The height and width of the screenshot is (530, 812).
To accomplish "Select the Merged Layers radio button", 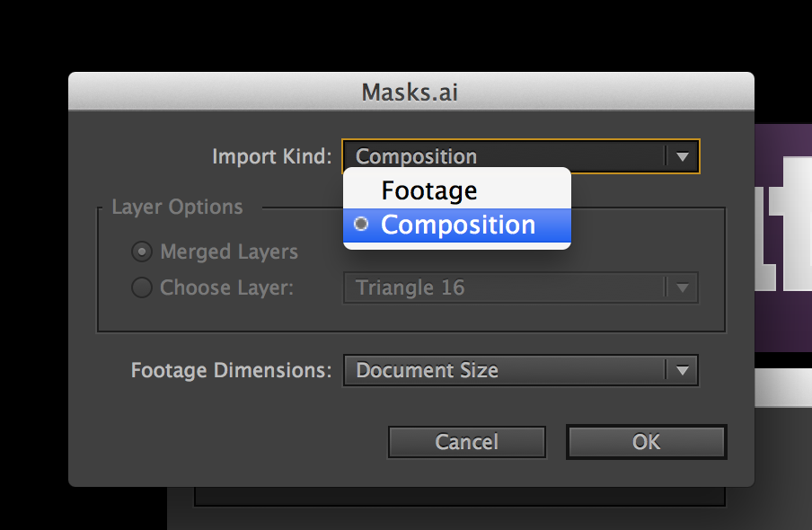I will click(x=141, y=252).
